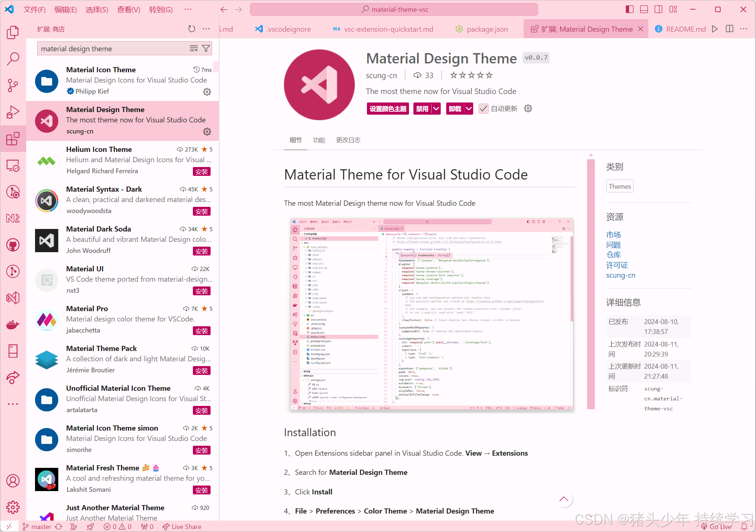Switch to the package.json tab
The width and height of the screenshot is (756, 532).
pyautogui.click(x=482, y=29)
